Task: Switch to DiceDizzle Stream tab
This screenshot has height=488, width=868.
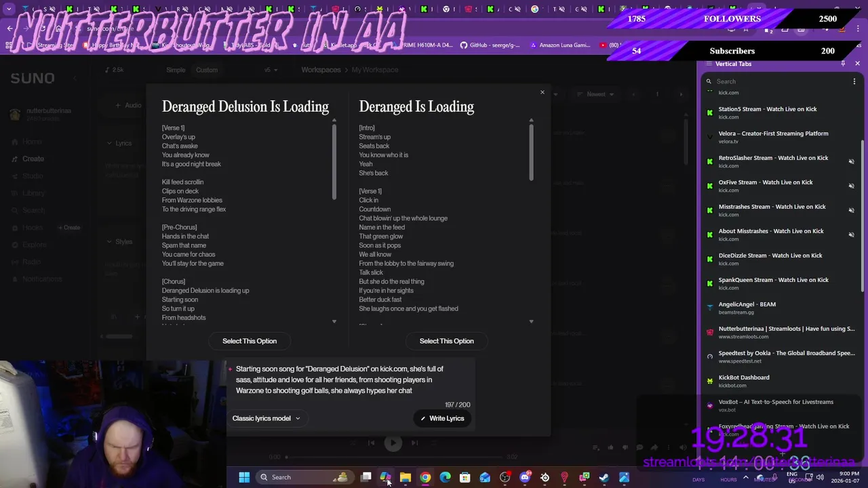Action: click(780, 259)
